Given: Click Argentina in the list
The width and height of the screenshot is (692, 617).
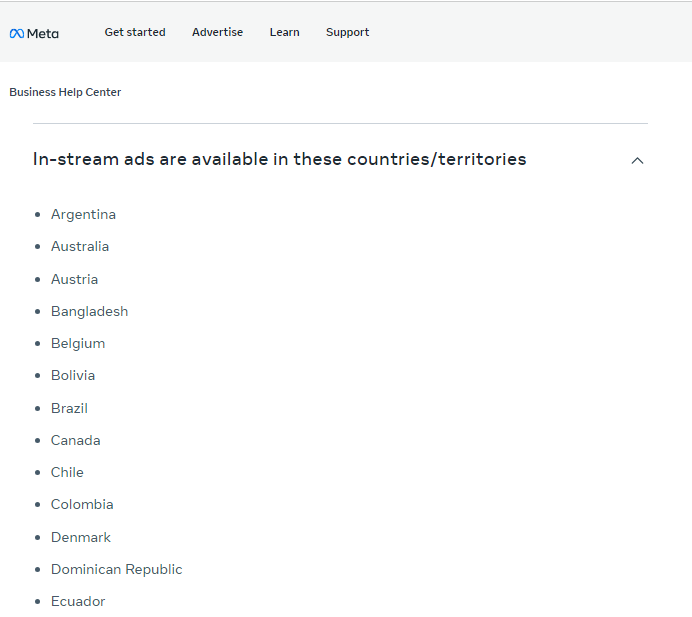Looking at the screenshot, I should click(x=83, y=214).
